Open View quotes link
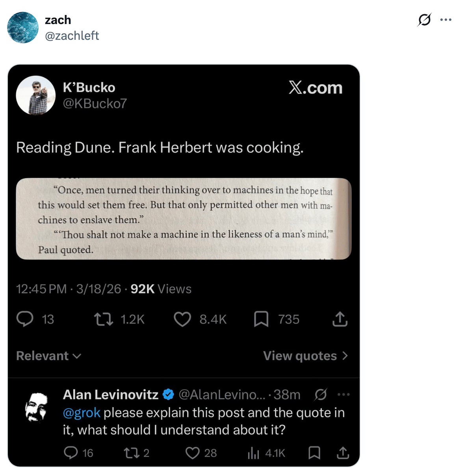 click(305, 356)
